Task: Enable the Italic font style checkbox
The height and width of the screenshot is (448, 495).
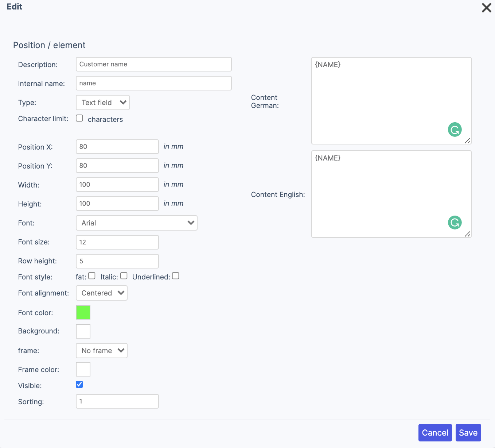Action: click(x=124, y=276)
